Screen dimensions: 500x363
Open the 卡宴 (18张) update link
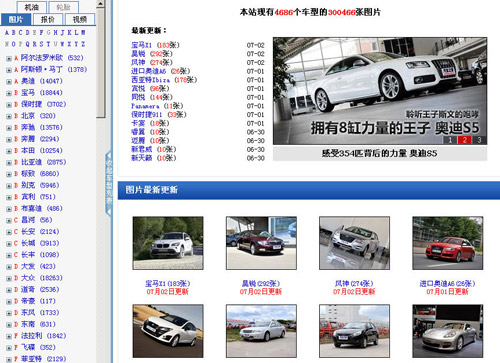(150, 123)
